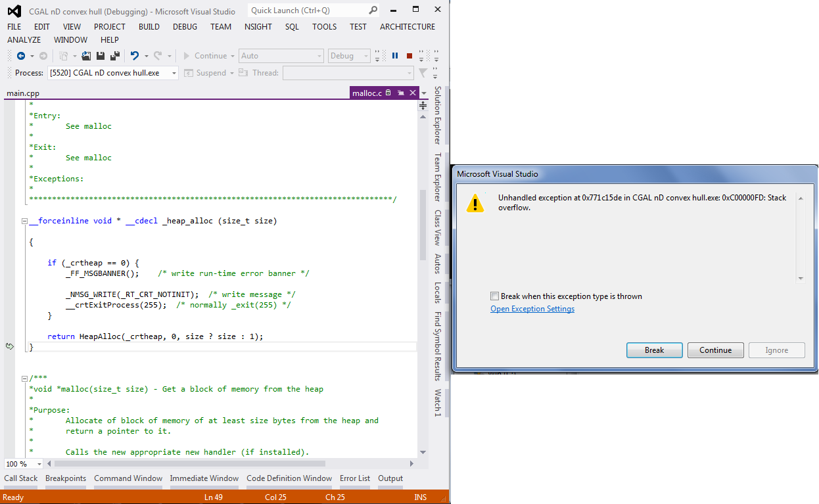This screenshot has width=819, height=504.
Task: Click the Undo arrow icon
Action: [135, 56]
